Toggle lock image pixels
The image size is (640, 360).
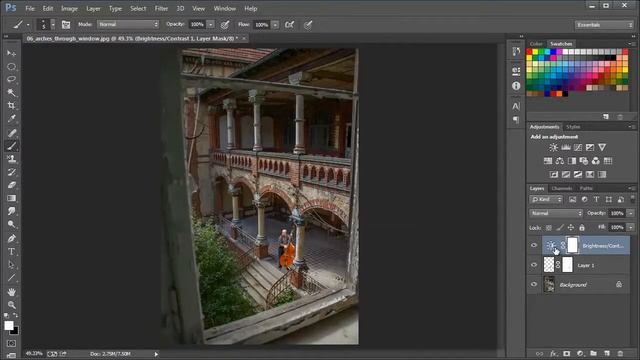(x=560, y=228)
